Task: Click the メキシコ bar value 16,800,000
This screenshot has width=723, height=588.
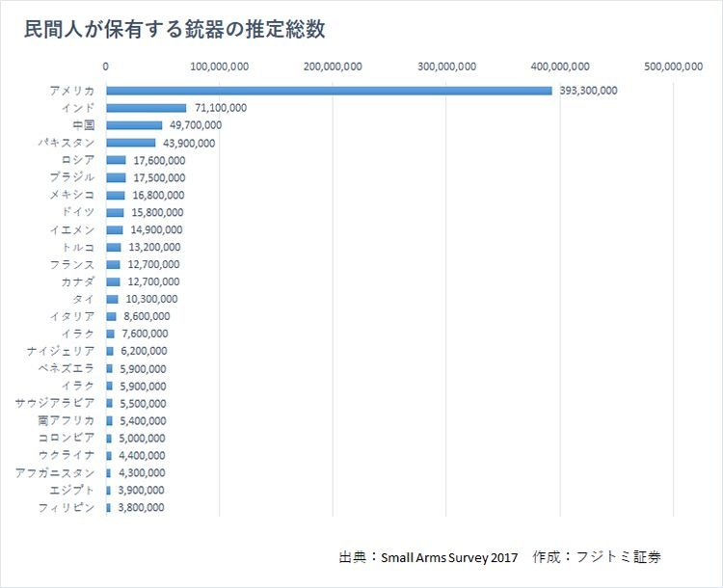Action: (157, 195)
